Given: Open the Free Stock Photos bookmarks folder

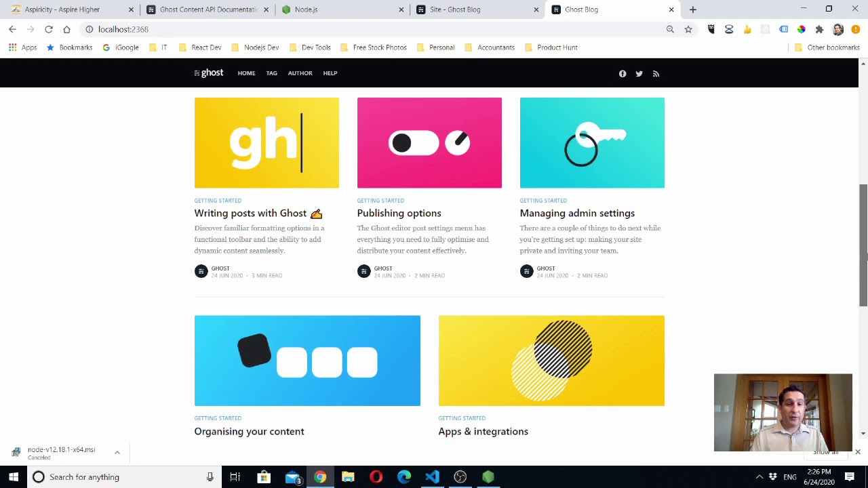Looking at the screenshot, I should point(373,47).
